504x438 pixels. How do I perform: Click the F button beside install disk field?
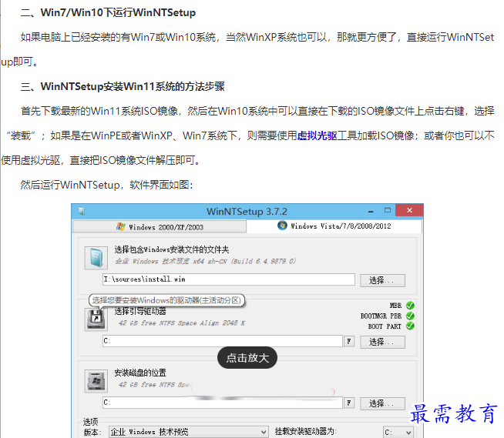tap(349, 403)
